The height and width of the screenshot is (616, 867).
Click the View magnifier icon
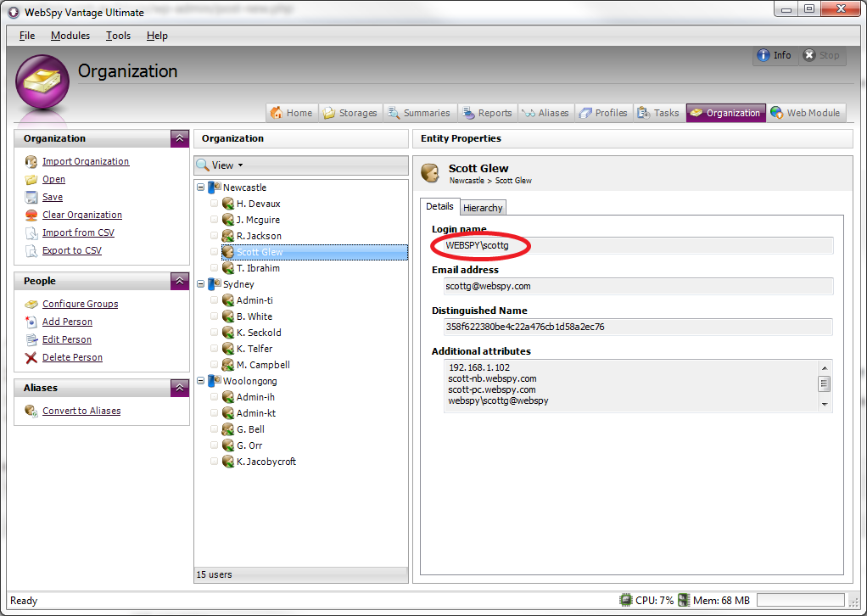pos(203,165)
